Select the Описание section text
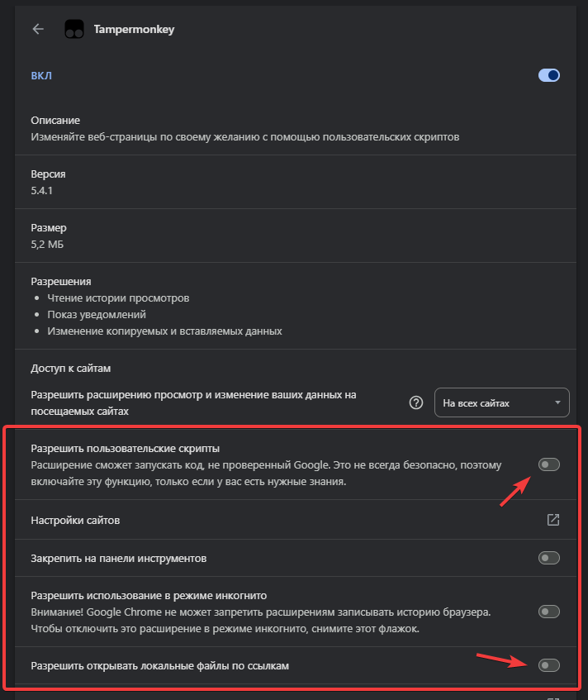588x700 pixels. (x=55, y=120)
